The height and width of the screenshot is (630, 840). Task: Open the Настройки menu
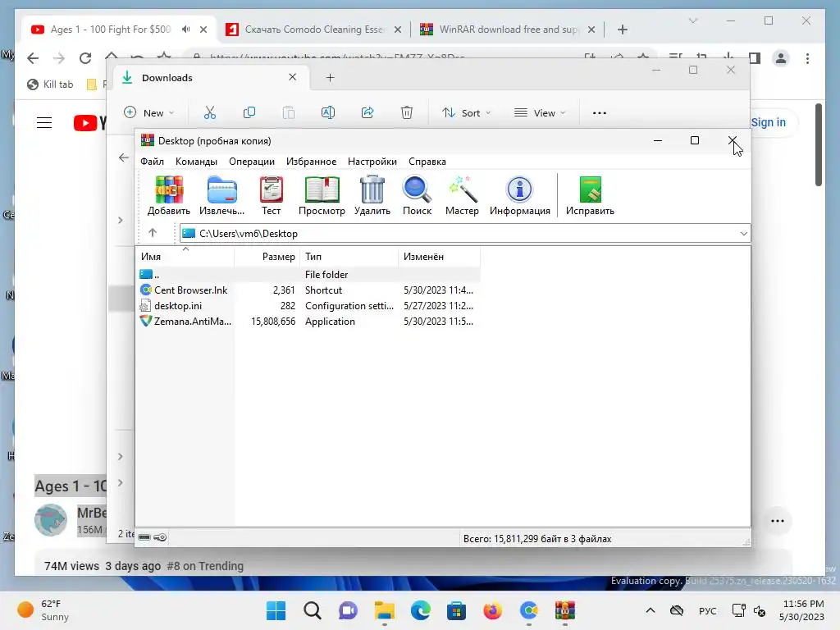tap(372, 162)
